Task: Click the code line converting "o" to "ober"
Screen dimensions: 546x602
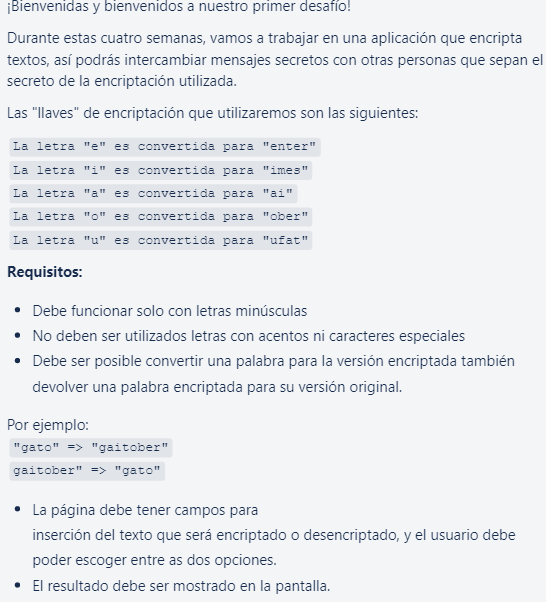Action: point(160,217)
